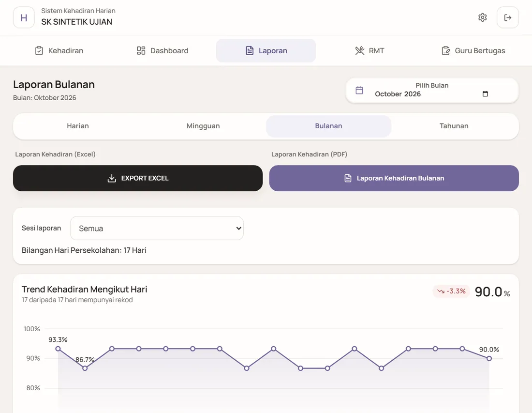Click the document icon on Laporan Kehadiran Bulanan
The height and width of the screenshot is (413, 532).
[x=348, y=178]
